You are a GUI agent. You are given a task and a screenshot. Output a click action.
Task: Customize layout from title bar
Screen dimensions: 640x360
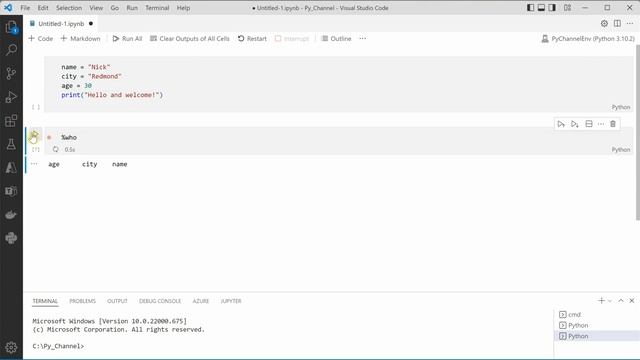point(567,8)
